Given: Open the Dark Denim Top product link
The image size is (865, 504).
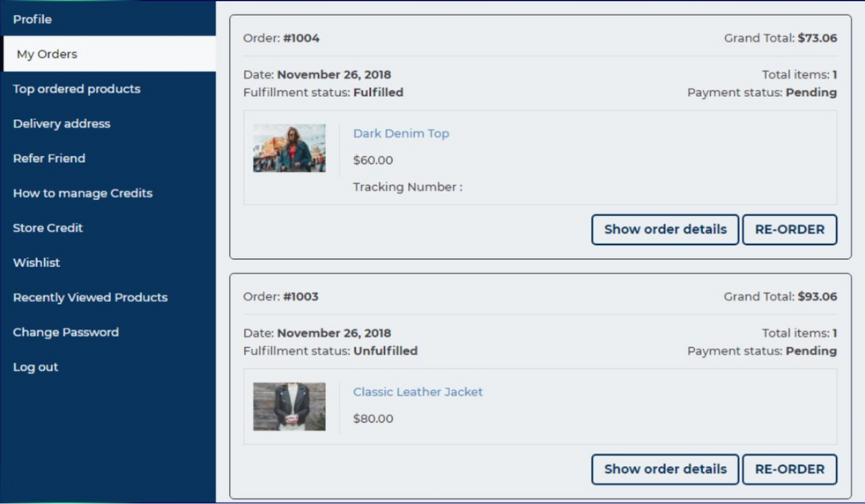Looking at the screenshot, I should pos(401,133).
